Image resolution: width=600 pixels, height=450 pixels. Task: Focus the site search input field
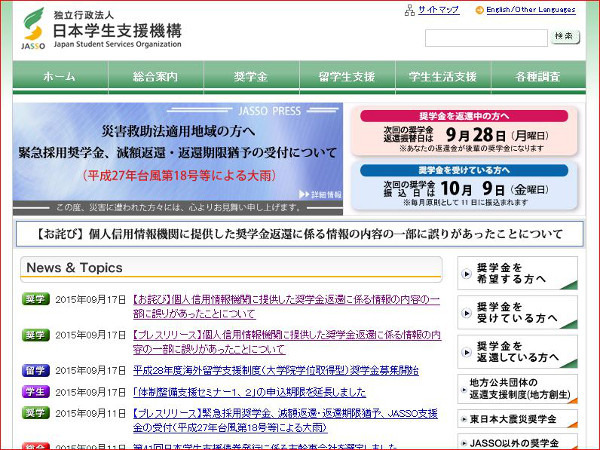coord(486,38)
